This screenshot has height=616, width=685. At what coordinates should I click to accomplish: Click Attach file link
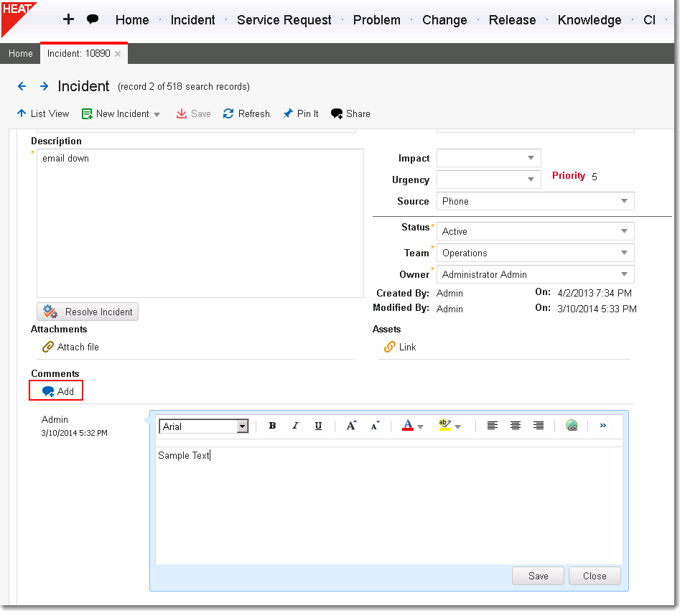[x=71, y=347]
